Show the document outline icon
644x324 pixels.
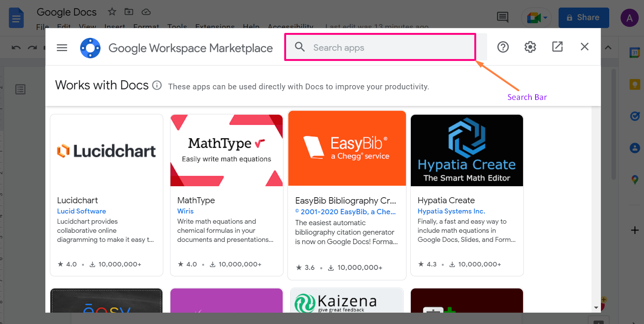coord(20,89)
